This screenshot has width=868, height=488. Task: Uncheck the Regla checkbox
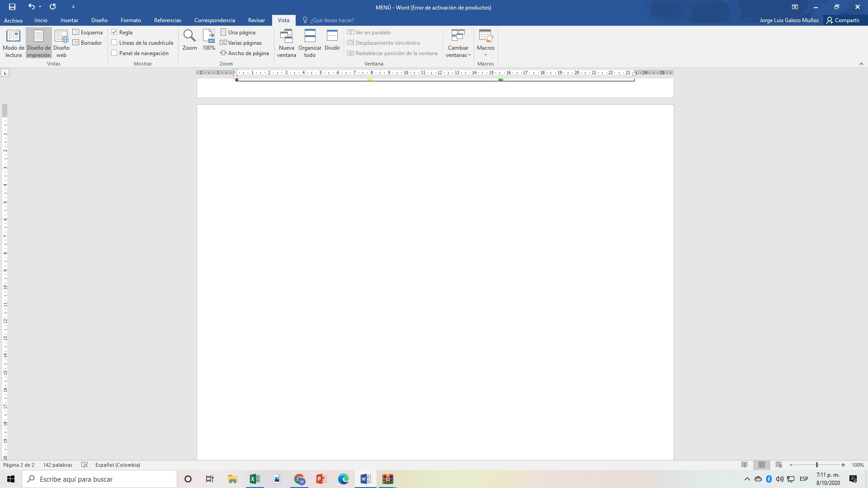(x=114, y=32)
